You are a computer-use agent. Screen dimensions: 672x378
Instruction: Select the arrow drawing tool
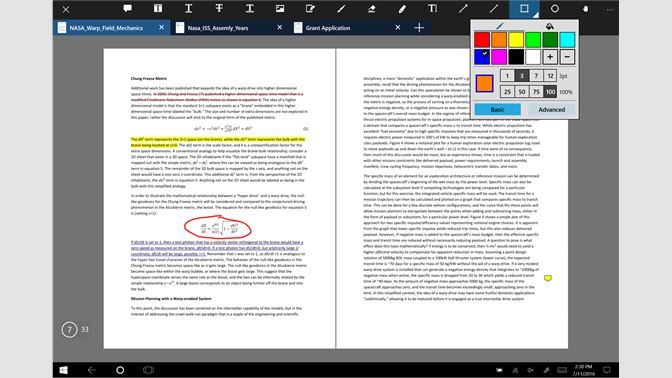tap(463, 9)
